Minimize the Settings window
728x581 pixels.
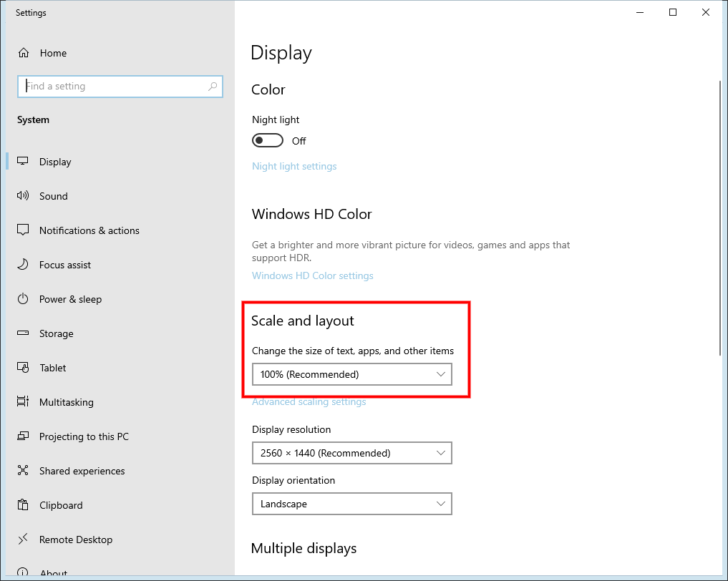(640, 13)
